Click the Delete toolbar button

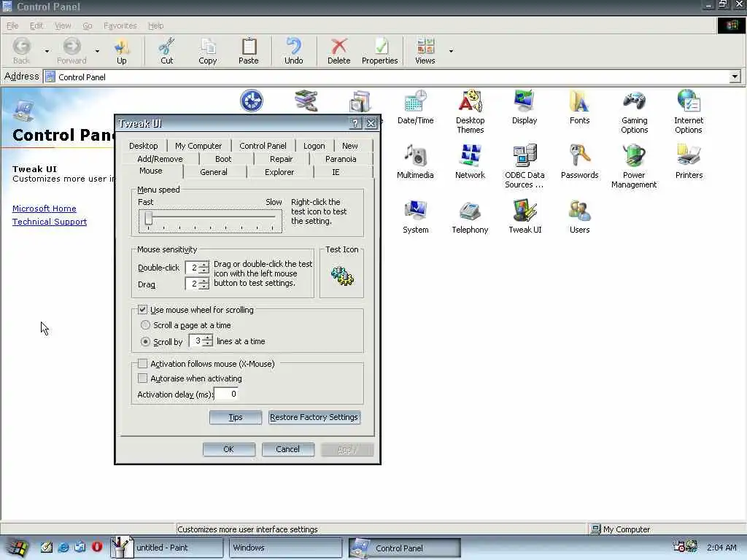pos(338,51)
